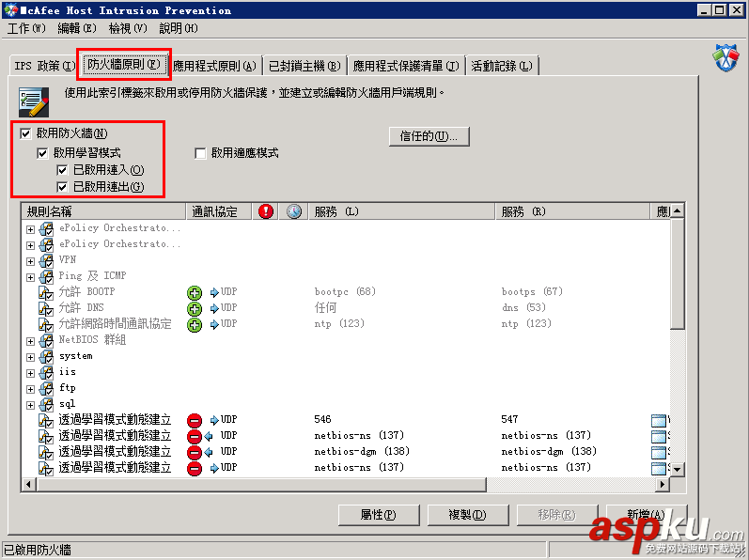749x560 pixels.
Task: Click the red block icon for port 546 rule
Action: click(194, 420)
